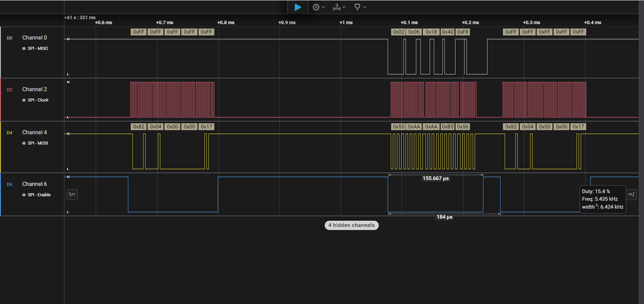Click the SPI - Enable color square
644x304 pixels.
coord(24,194)
